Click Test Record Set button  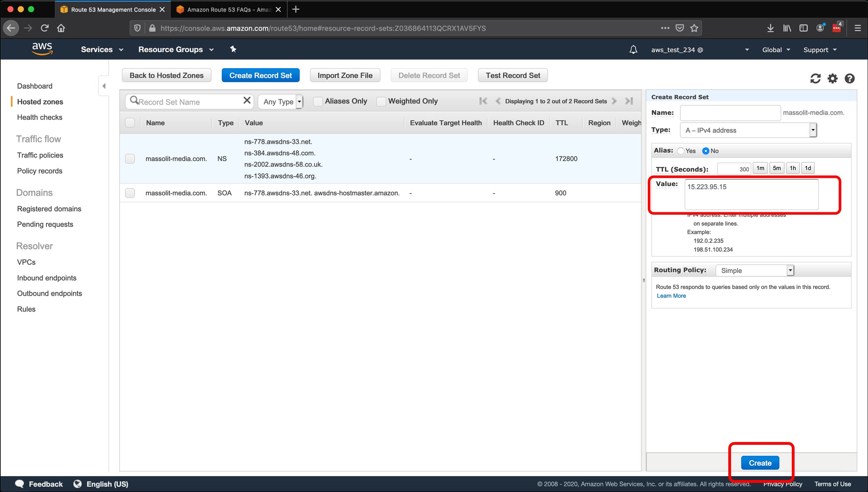[x=513, y=75]
